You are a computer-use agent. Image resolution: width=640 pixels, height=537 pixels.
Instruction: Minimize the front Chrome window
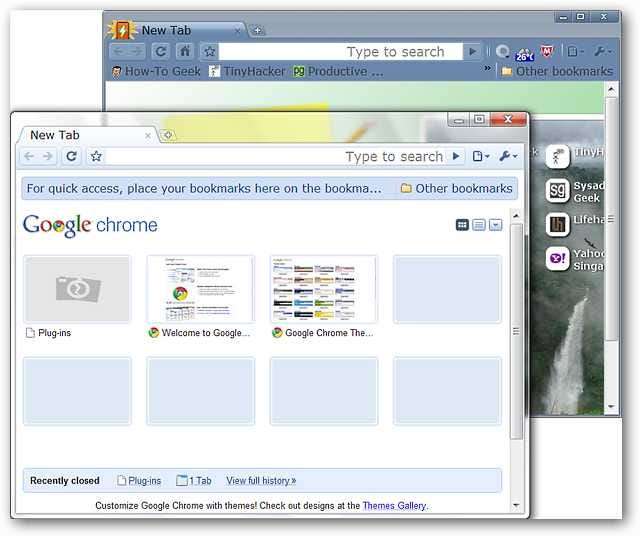pyautogui.click(x=458, y=120)
